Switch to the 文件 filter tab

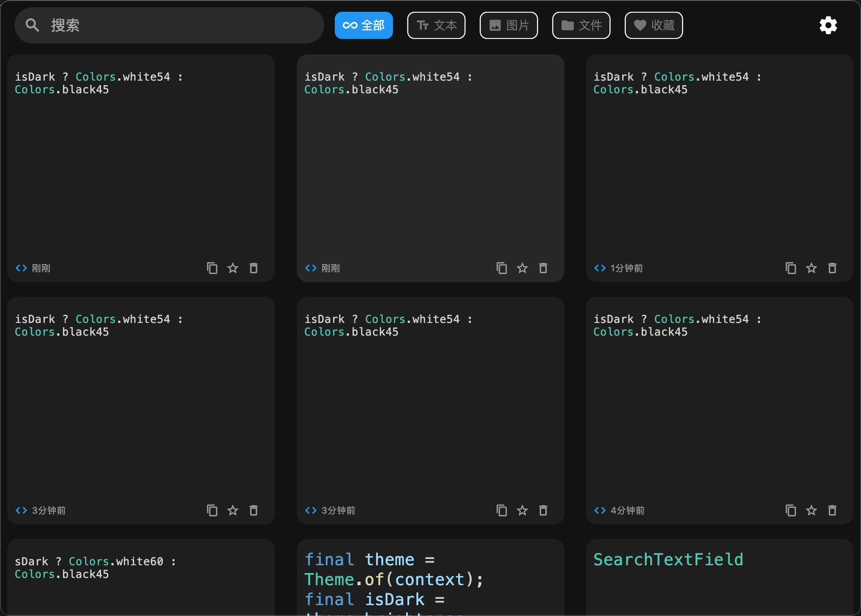pyautogui.click(x=581, y=25)
